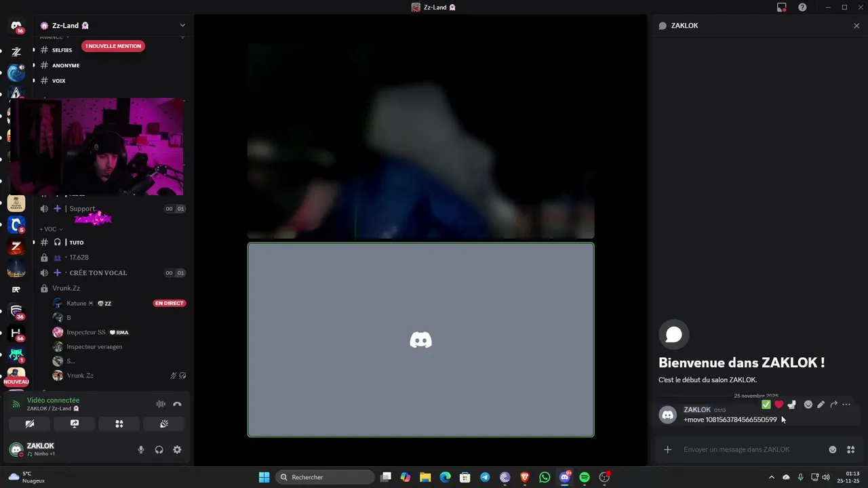The image size is (868, 488).
Task: Open Telegram from the taskbar
Action: point(485,477)
